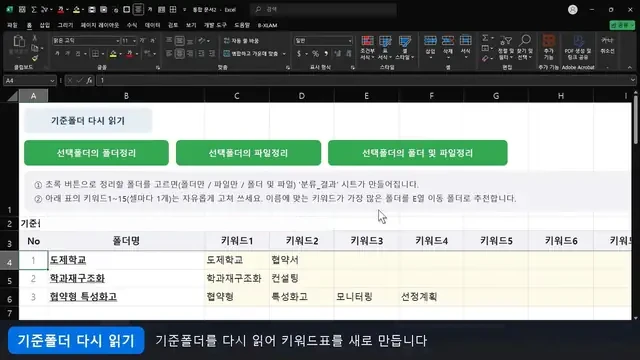This screenshot has width=640, height=360.
Task: Toggle bold formatting in Font group
Action: point(57,53)
